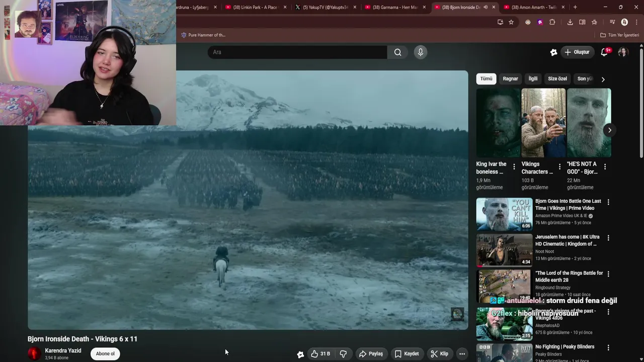The image size is (644, 362).
Task: Open the Tüm Yer İşaretleri bookmarks folder
Action: click(x=619, y=35)
